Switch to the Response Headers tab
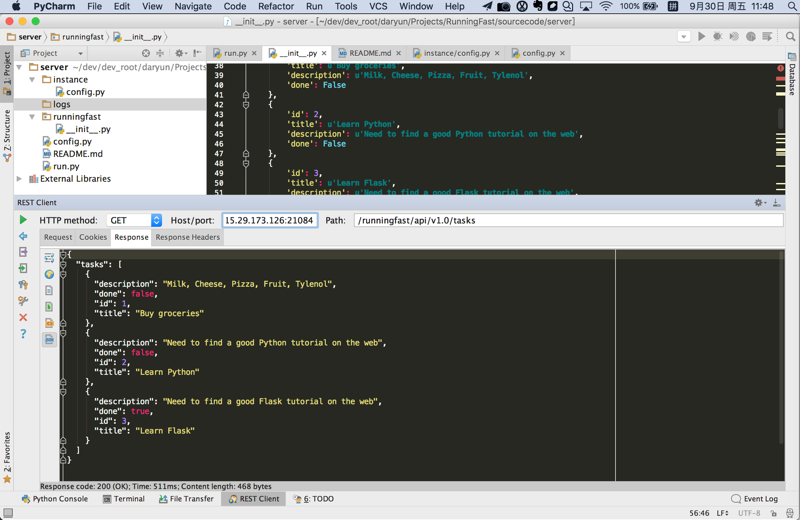Image resolution: width=800 pixels, height=520 pixels. point(187,237)
